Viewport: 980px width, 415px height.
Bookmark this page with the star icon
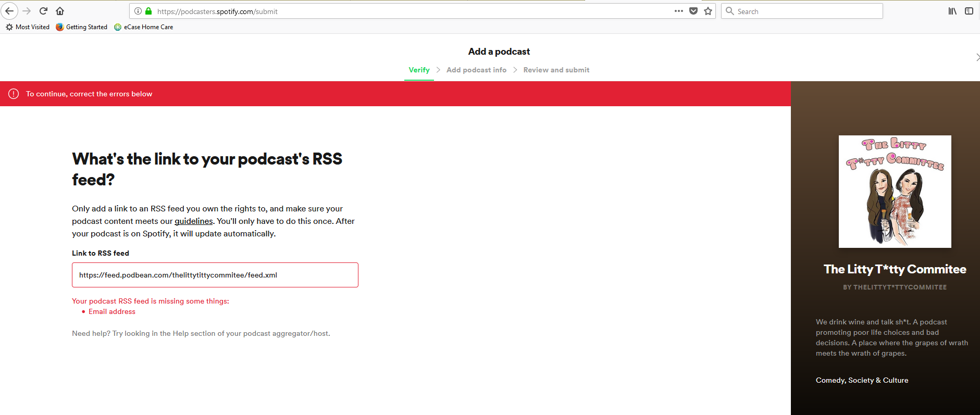coord(708,11)
